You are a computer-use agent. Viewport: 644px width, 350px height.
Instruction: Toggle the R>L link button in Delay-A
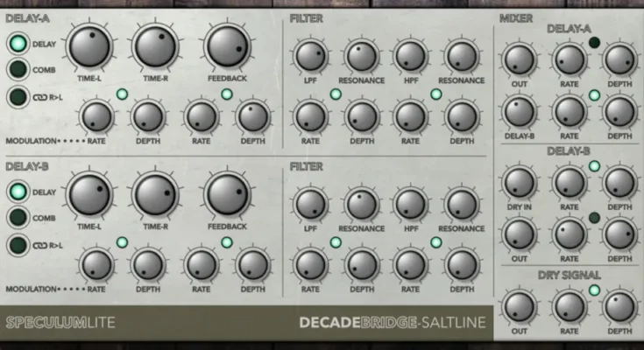tap(17, 97)
